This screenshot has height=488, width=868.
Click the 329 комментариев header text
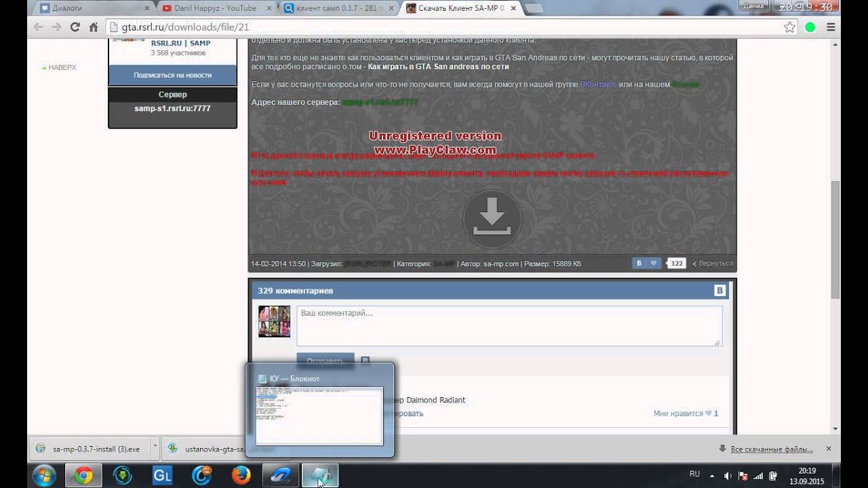click(x=295, y=291)
